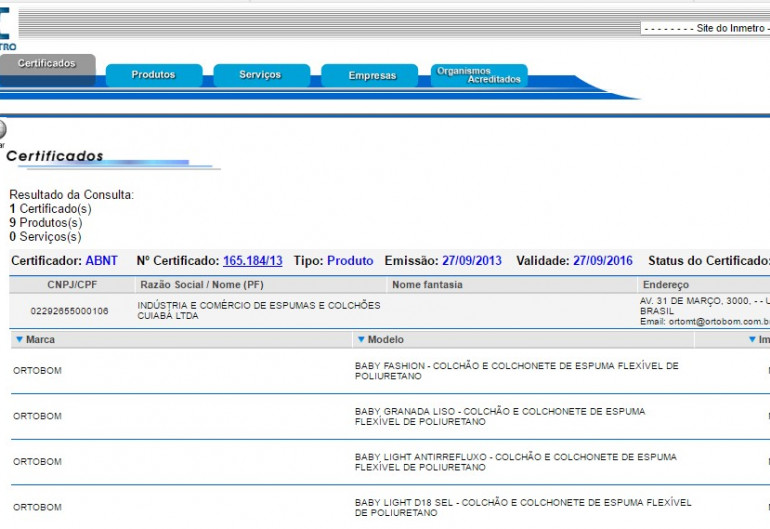Open the Site do Inmetro dropdown

pyautogui.click(x=705, y=29)
